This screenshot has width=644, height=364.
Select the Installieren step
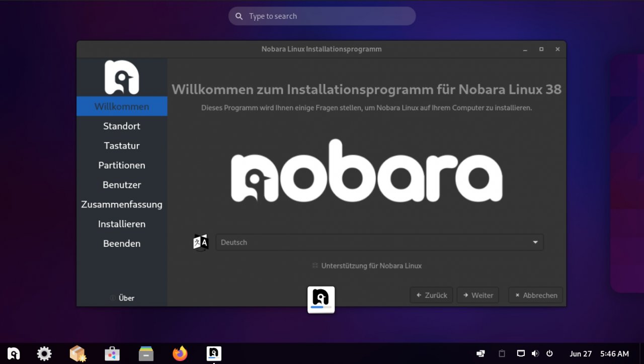[122, 224]
